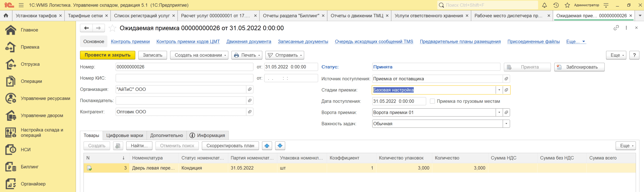Add document to favorites with star icon
This screenshot has width=644, height=192.
tap(112, 28)
